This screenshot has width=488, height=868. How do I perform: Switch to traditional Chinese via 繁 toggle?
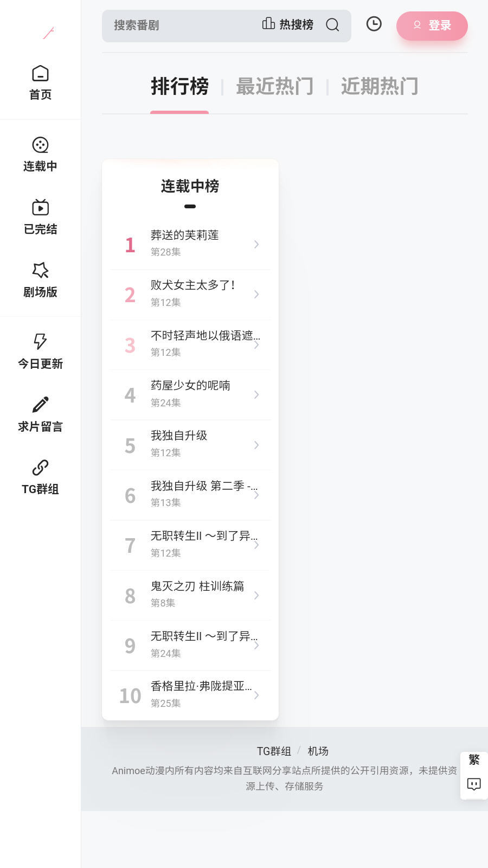coord(473,761)
